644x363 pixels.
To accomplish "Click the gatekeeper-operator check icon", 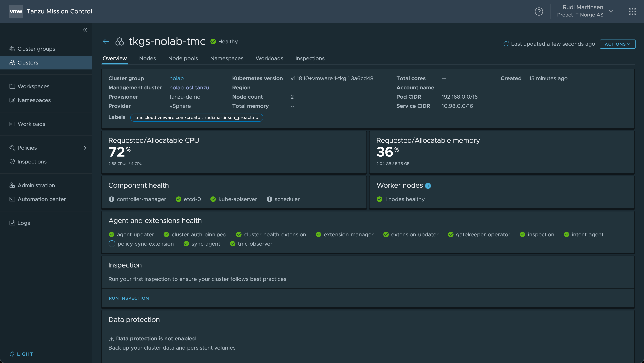I will pos(451,234).
